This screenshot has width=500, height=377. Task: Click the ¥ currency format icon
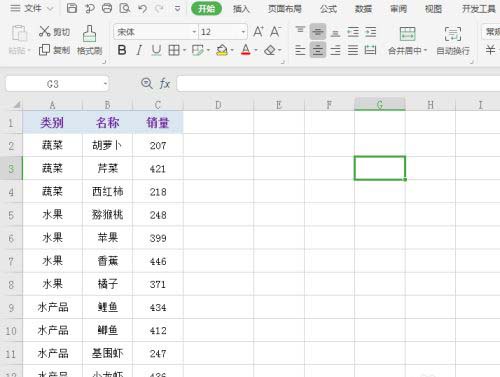pyautogui.click(x=490, y=50)
